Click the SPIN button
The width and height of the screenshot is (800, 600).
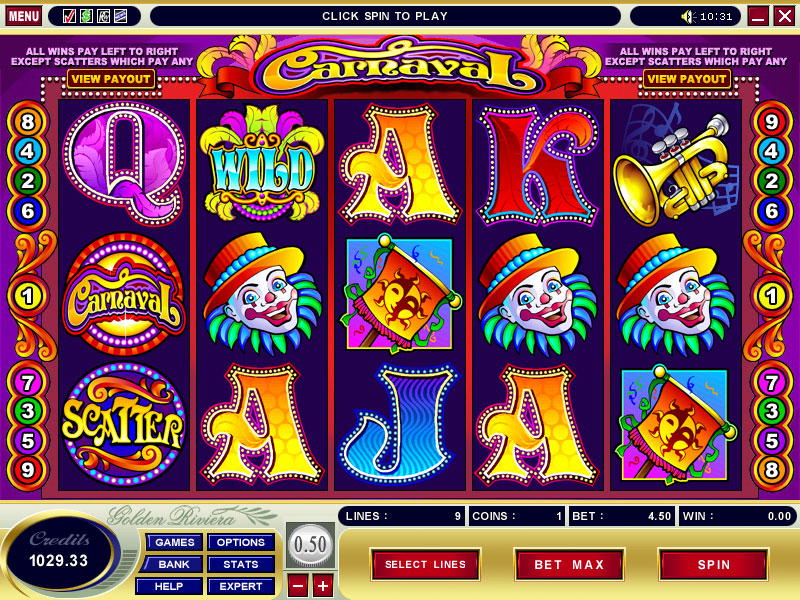[x=714, y=564]
